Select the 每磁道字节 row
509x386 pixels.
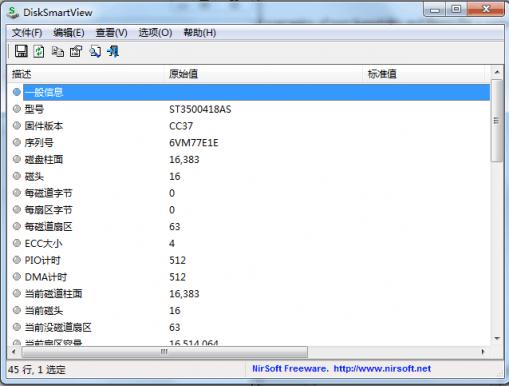(x=249, y=193)
